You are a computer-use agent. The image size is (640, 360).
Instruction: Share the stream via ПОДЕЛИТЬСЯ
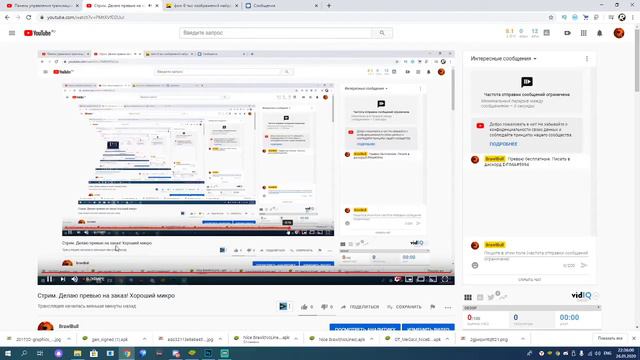(x=360, y=307)
